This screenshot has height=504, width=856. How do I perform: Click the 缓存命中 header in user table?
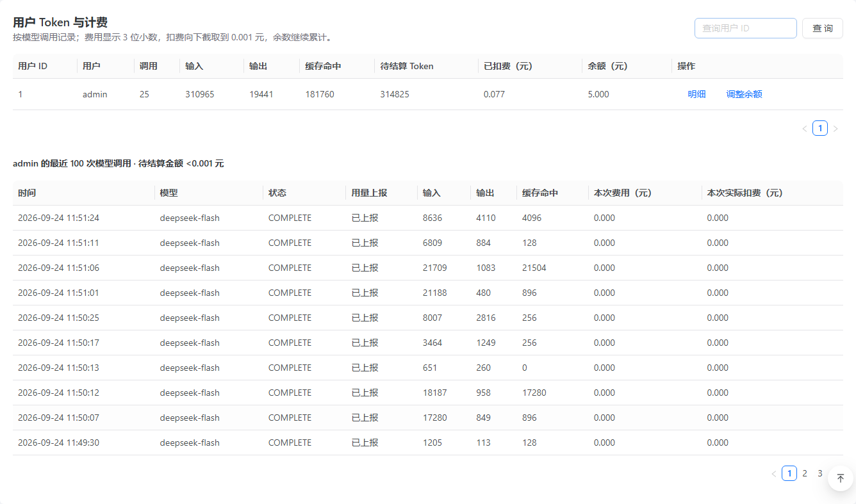[324, 66]
